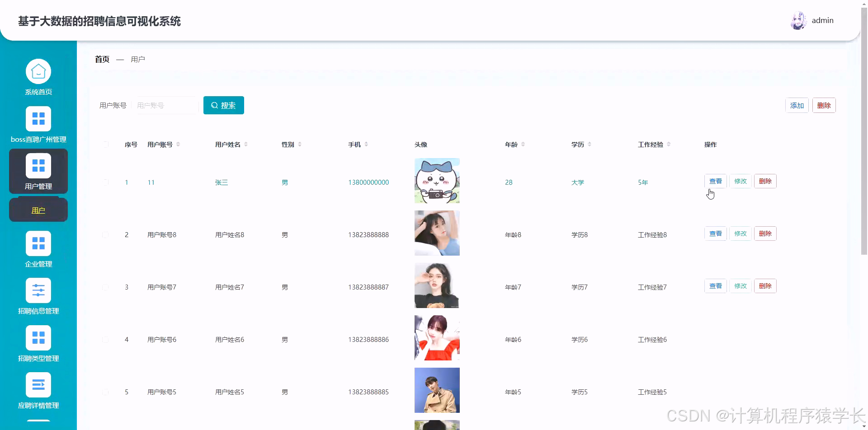Open 应聘详情管理 via its document icon

coord(38,384)
